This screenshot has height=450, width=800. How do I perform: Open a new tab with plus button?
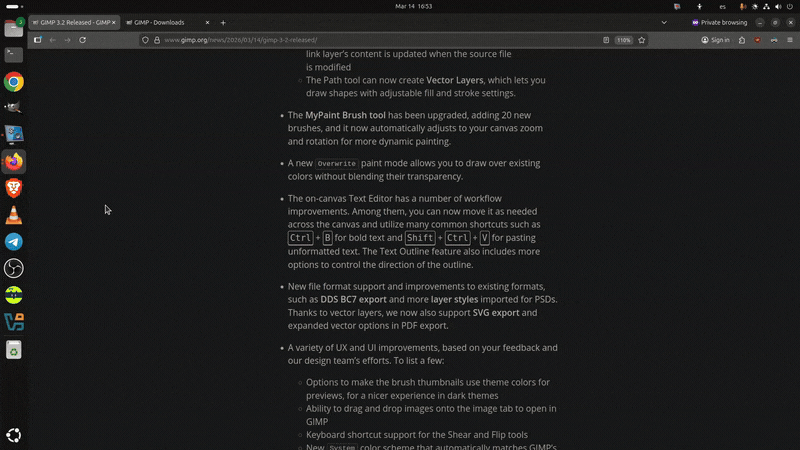(x=223, y=22)
